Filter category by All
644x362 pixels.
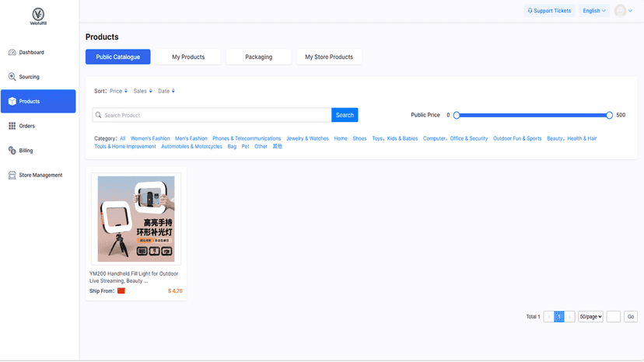click(x=122, y=139)
